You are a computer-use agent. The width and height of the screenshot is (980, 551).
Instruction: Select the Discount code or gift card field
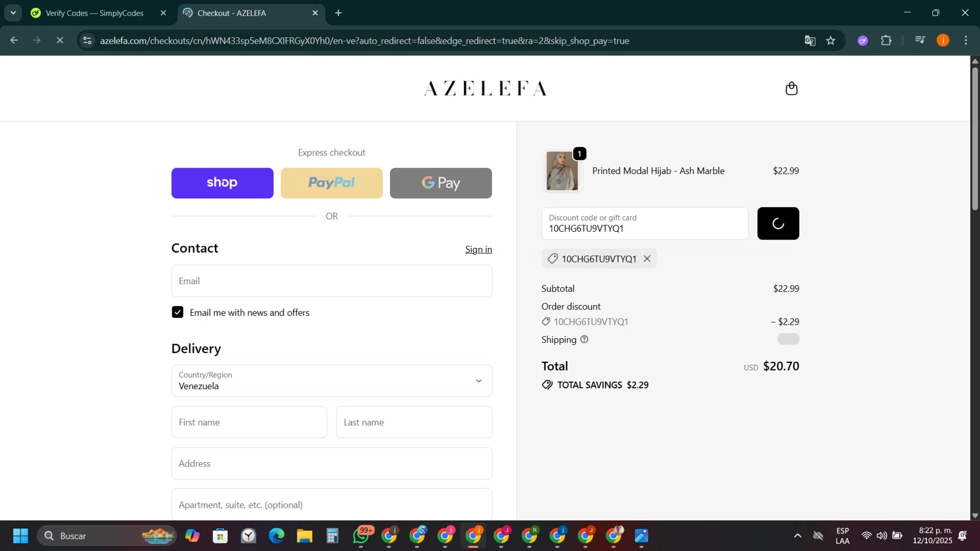[x=645, y=223]
